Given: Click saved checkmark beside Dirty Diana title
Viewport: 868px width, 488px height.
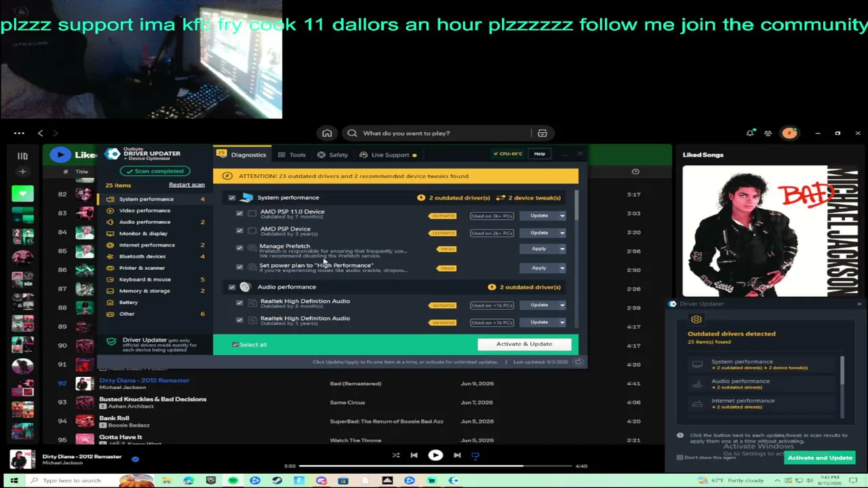Looking at the screenshot, I should (x=135, y=459).
